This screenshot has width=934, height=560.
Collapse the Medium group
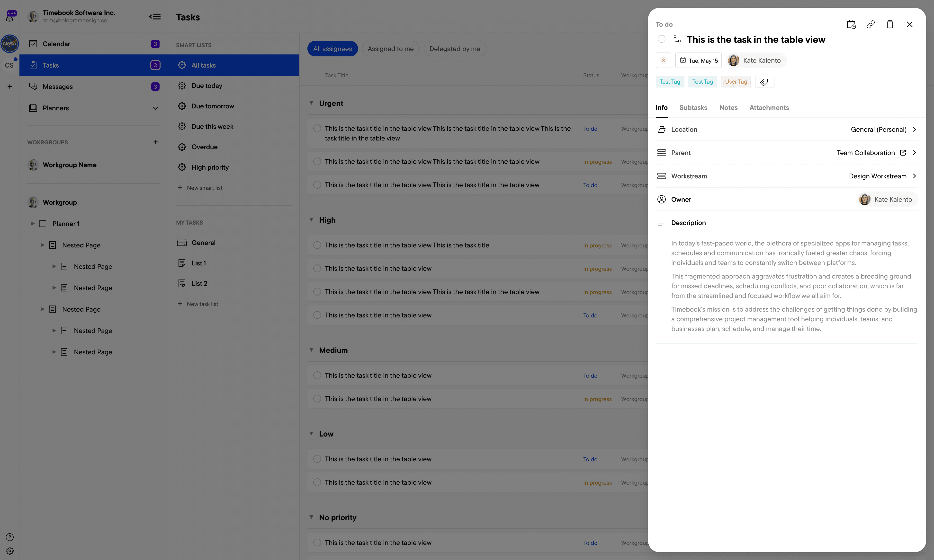pos(312,350)
